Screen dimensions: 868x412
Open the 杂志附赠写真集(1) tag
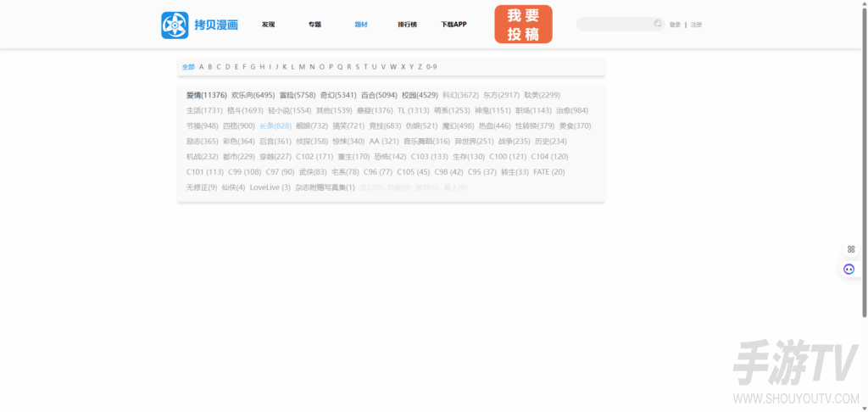pos(325,187)
